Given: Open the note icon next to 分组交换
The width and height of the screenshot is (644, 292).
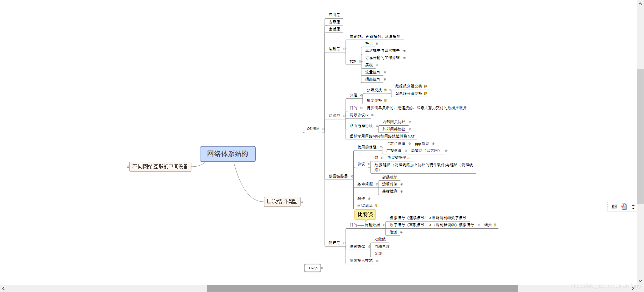Looking at the screenshot, I should [x=385, y=90].
